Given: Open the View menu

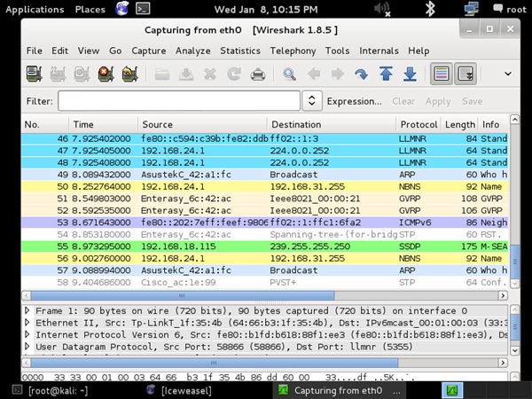Looking at the screenshot, I should pyautogui.click(x=89, y=51).
